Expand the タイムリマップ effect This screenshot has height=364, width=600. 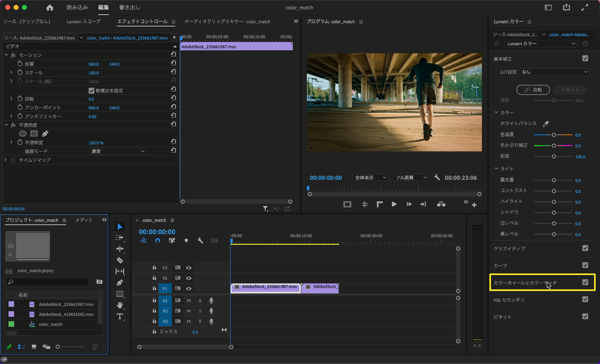pos(5,160)
